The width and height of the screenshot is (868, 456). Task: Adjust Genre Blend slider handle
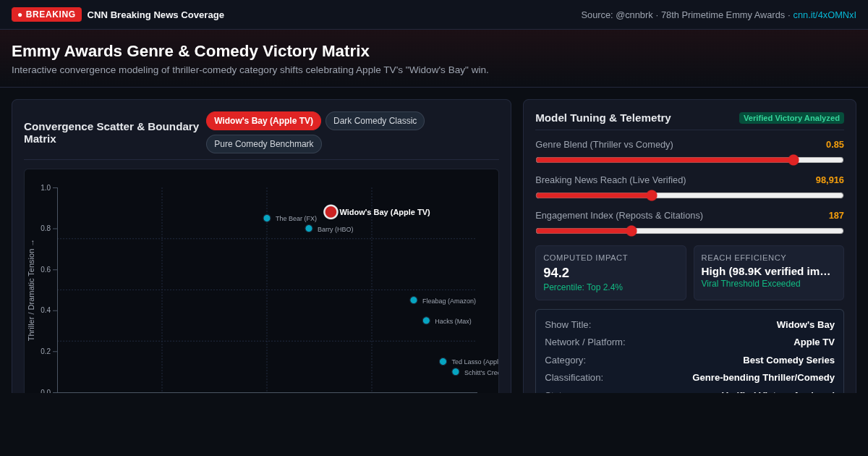[793, 160]
